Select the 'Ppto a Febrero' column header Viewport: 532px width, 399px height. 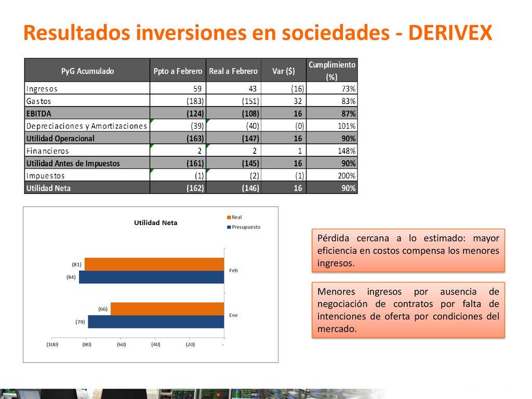(x=178, y=71)
